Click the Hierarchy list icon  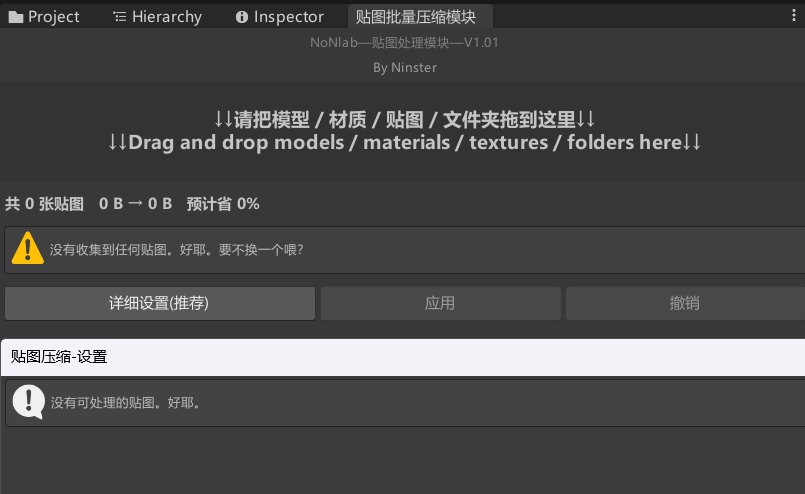[x=120, y=17]
